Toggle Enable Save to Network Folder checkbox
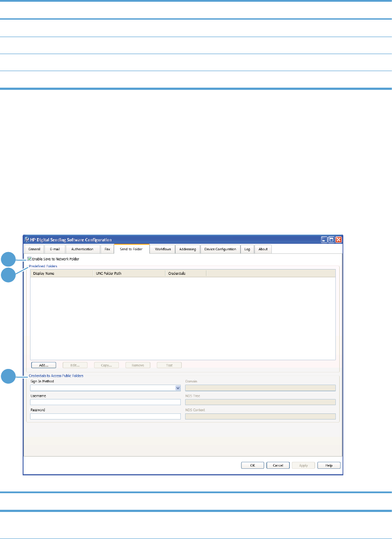This screenshot has height=539, width=392. pos(29,259)
